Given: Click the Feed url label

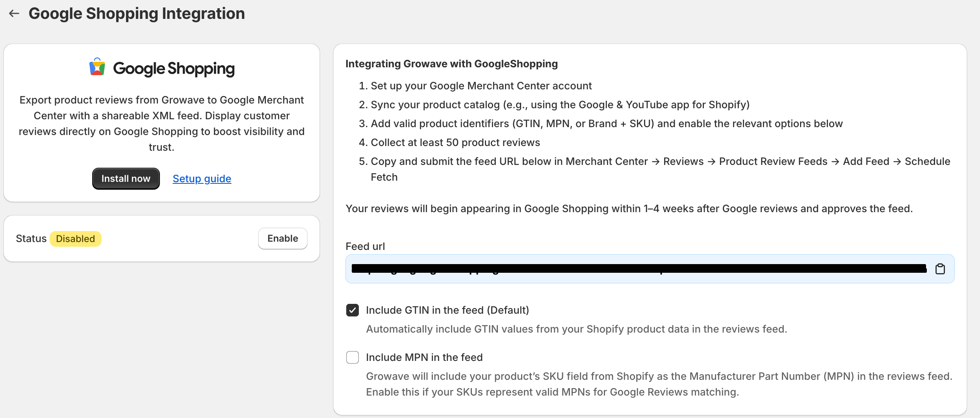Looking at the screenshot, I should pyautogui.click(x=365, y=246).
